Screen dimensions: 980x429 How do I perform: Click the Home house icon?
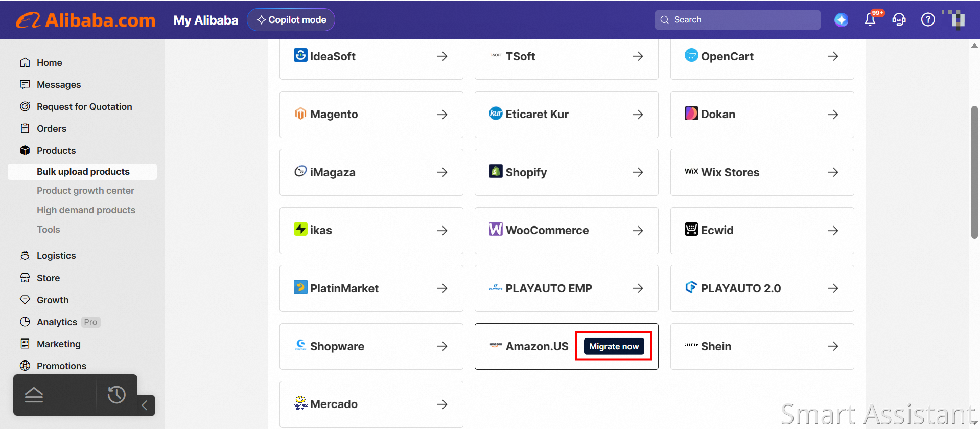[25, 63]
